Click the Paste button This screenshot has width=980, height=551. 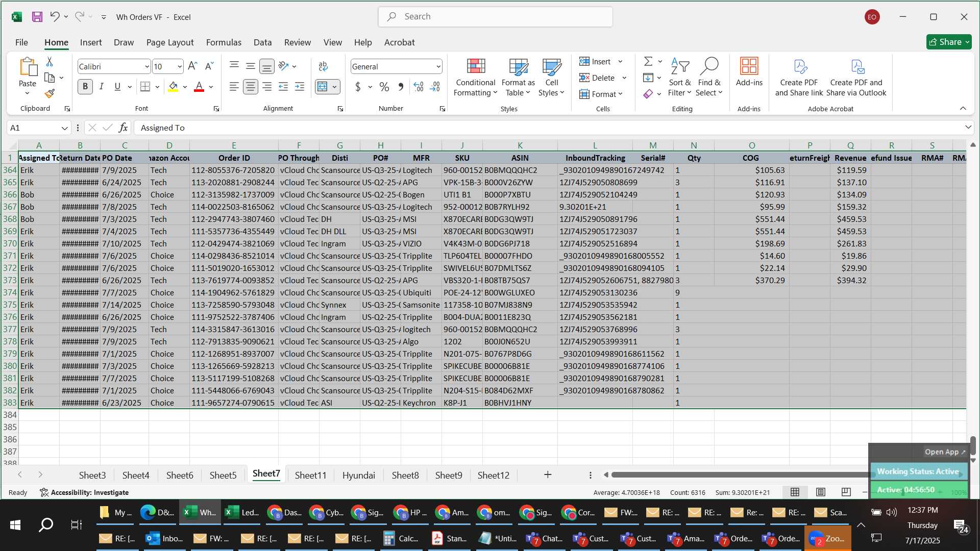click(x=28, y=77)
